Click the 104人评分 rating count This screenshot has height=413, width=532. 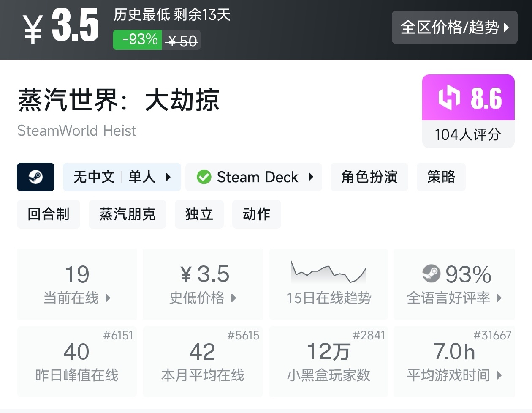(468, 135)
